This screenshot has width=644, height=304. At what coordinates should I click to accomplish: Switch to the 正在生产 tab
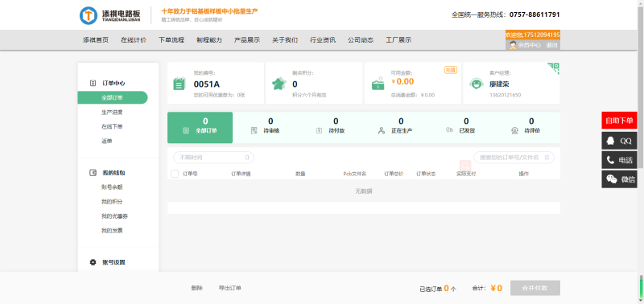[395, 128]
